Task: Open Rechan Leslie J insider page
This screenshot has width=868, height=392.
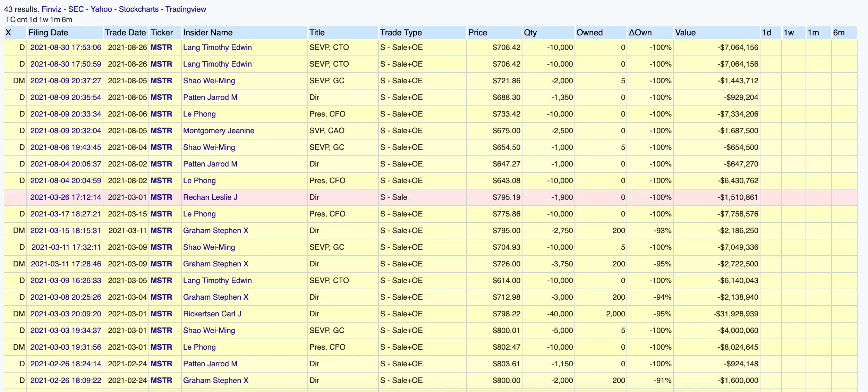Action: pyautogui.click(x=210, y=197)
